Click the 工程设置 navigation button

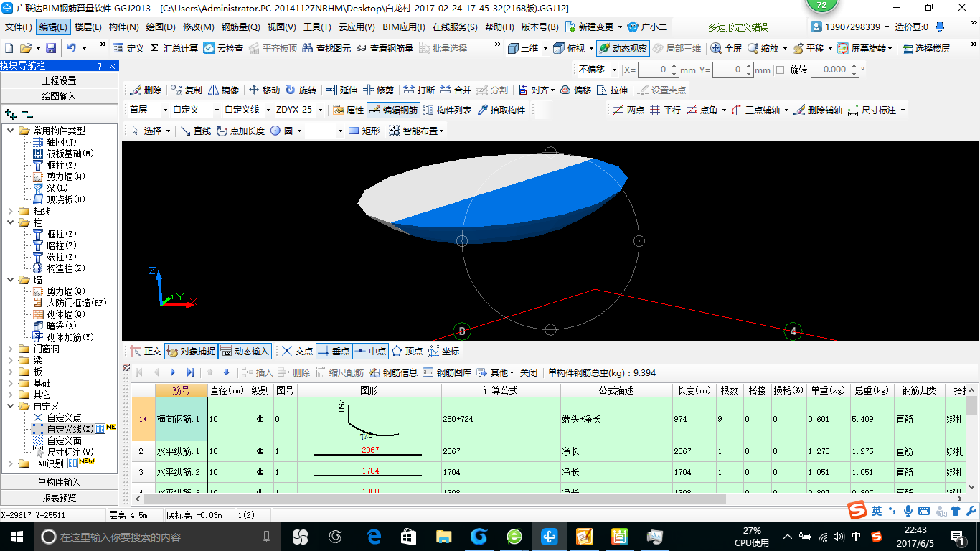tap(59, 80)
